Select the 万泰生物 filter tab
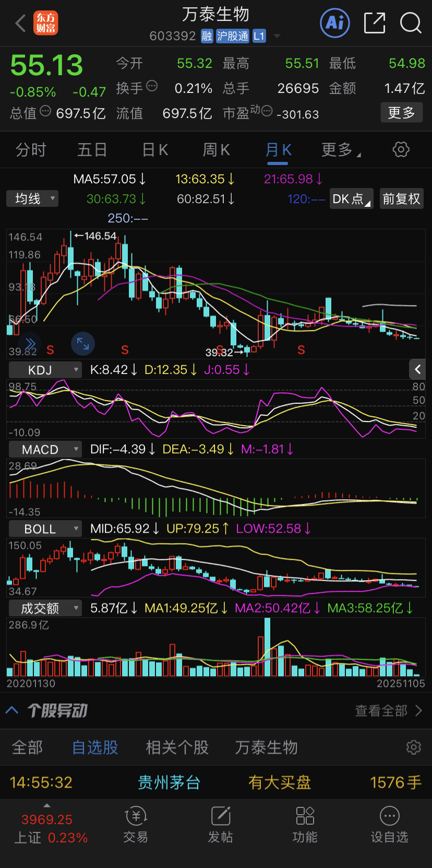Screen dimensions: 432x868 [266, 747]
